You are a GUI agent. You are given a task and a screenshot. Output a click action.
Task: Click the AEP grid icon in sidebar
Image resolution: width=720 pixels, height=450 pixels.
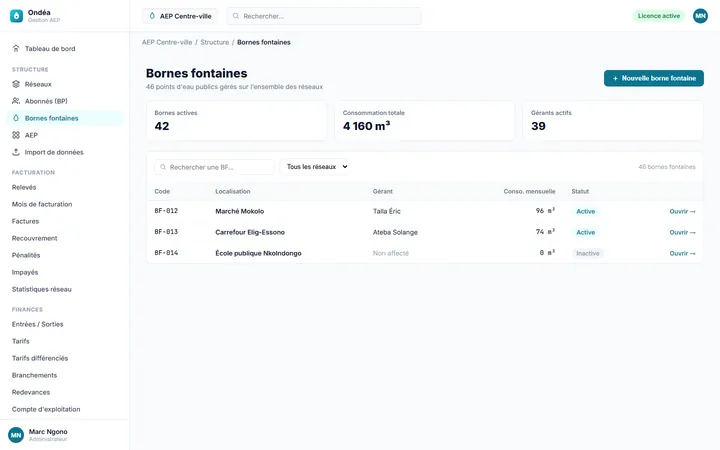pos(16,135)
